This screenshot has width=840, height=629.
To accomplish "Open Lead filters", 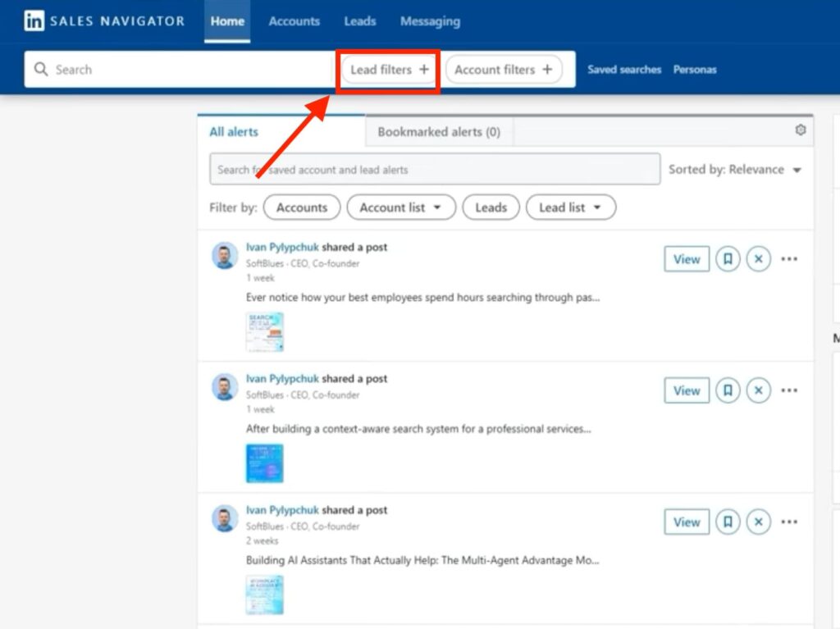I will point(389,70).
